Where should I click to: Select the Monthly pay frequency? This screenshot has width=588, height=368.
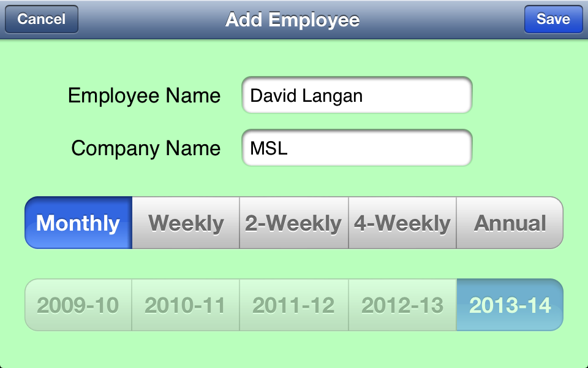78,223
